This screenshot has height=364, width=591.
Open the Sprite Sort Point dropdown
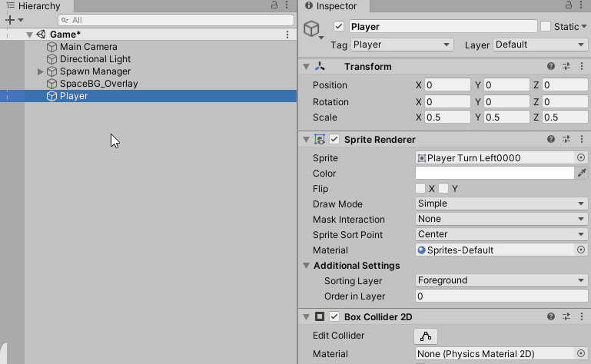[501, 234]
